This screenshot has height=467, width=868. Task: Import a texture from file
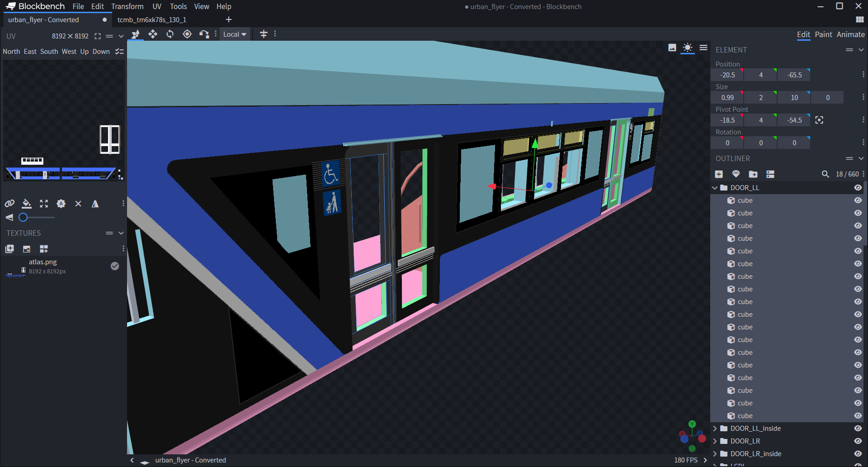(26, 249)
